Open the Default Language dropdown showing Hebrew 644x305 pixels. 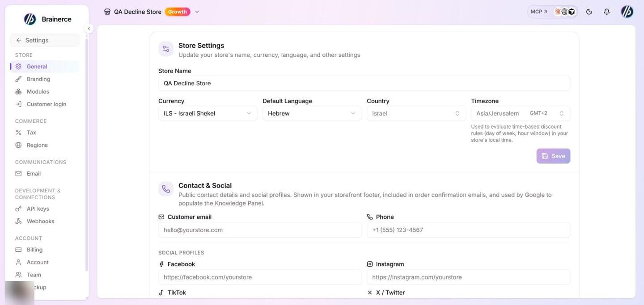pyautogui.click(x=312, y=113)
